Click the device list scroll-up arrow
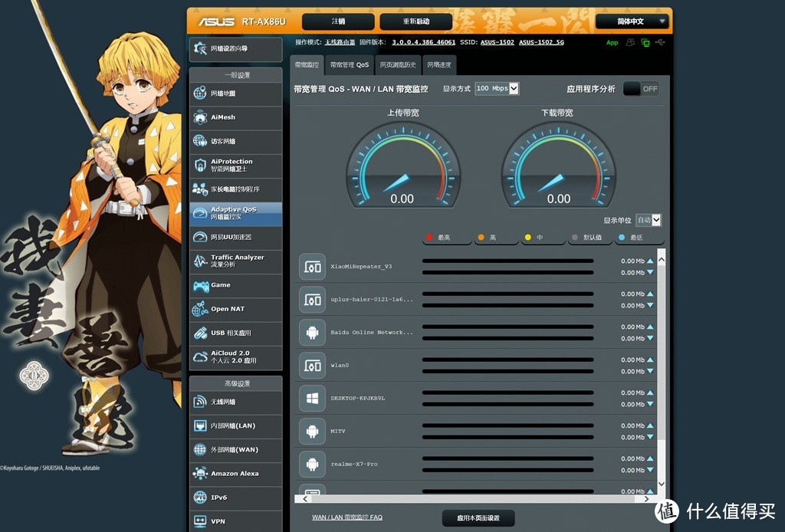The width and height of the screenshot is (785, 532). [662, 259]
